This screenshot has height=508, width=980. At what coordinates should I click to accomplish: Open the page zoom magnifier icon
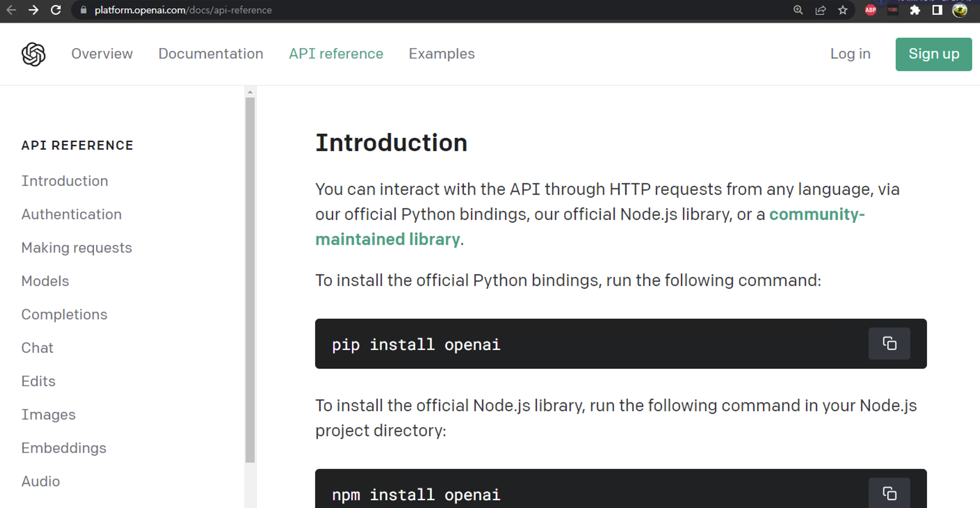[x=798, y=10]
